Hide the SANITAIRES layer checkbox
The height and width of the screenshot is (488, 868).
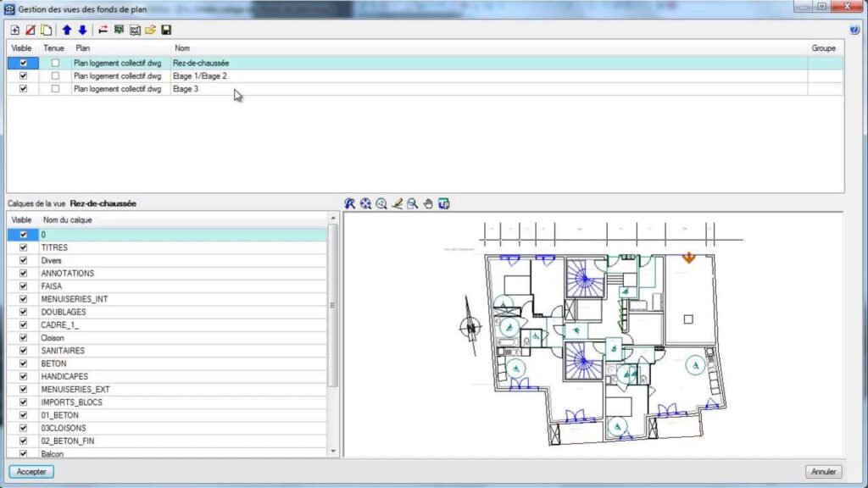click(23, 351)
